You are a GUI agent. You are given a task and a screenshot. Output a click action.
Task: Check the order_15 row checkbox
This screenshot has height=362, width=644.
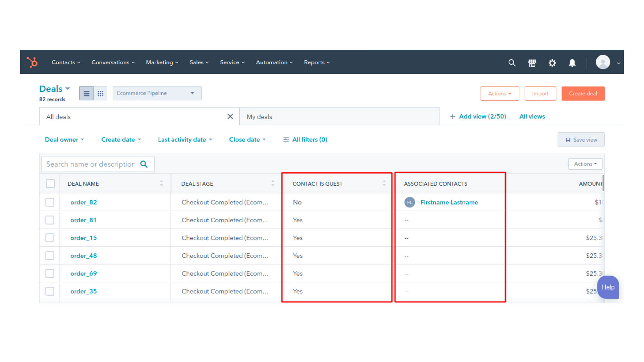[50, 238]
